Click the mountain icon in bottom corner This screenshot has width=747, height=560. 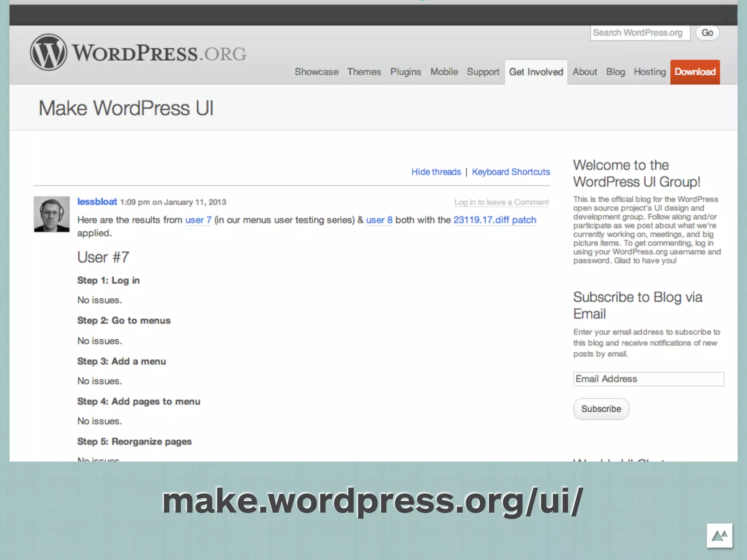pyautogui.click(x=719, y=536)
